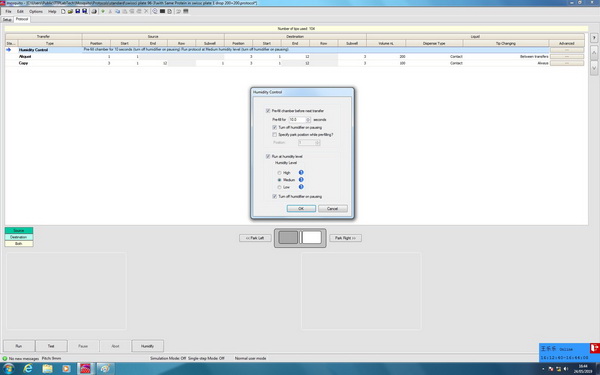Click the black square toolbar icon
Screen dimensions: 600x375
point(162,11)
